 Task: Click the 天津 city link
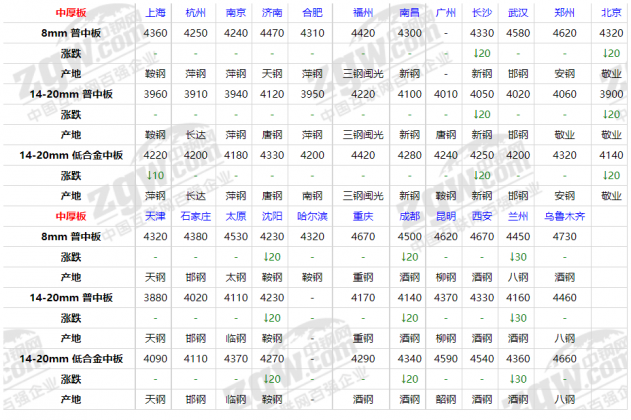tap(155, 216)
